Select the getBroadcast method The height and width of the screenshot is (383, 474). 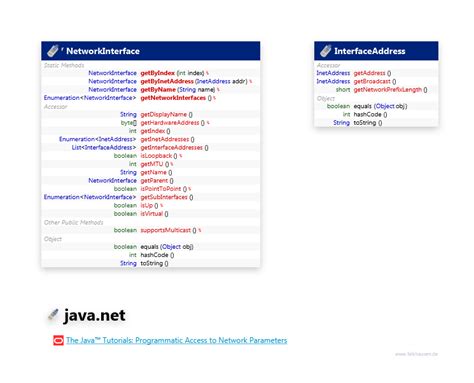(x=372, y=81)
